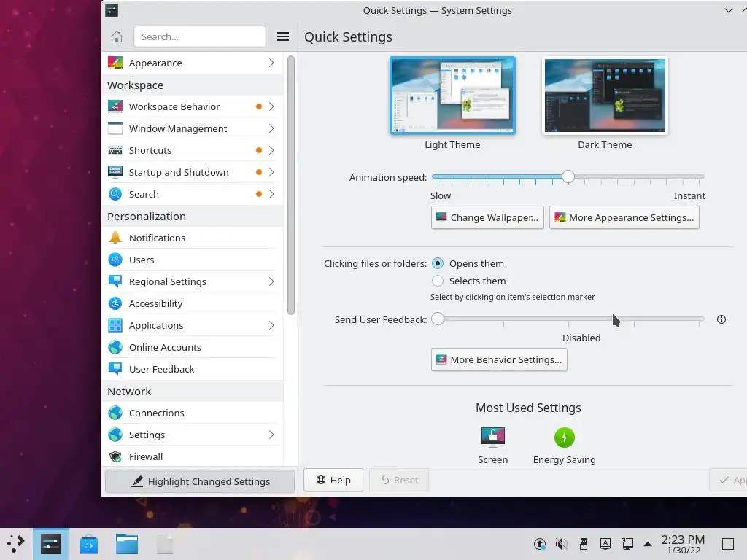Open Online Accounts entry
This screenshot has width=747, height=560.
point(193,347)
